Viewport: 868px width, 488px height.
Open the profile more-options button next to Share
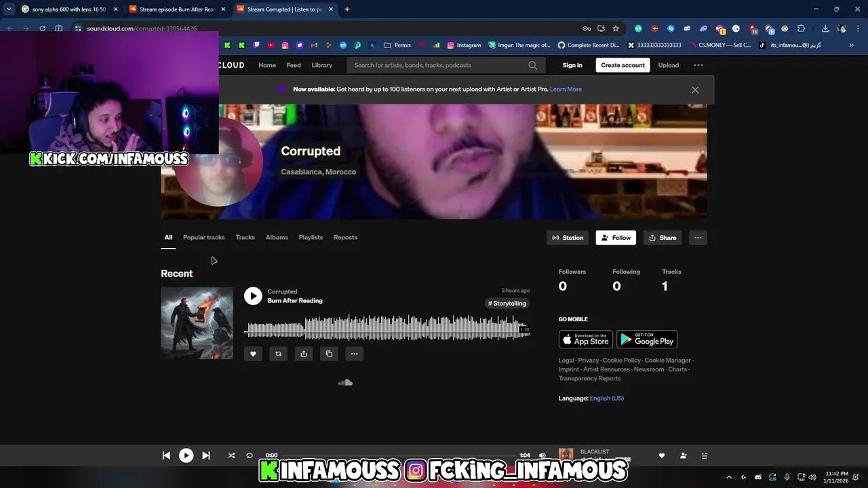698,238
